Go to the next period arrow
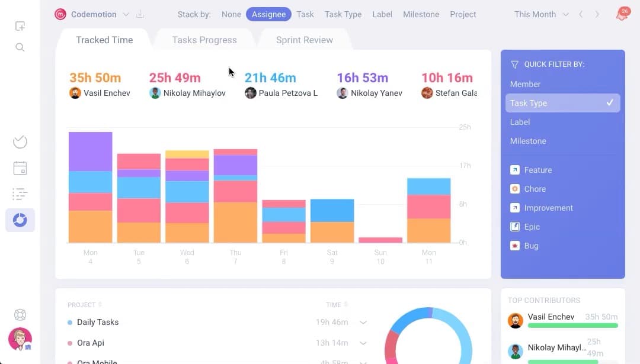640x364 pixels. pyautogui.click(x=597, y=14)
